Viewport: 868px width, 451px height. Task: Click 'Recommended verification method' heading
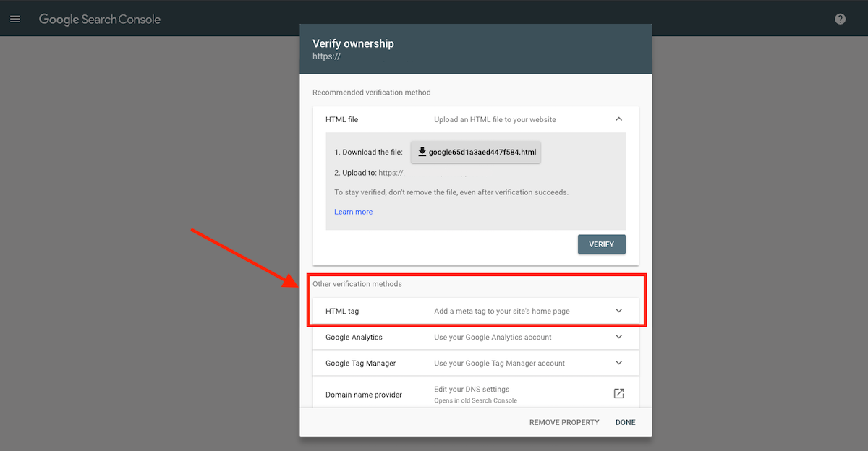point(371,93)
